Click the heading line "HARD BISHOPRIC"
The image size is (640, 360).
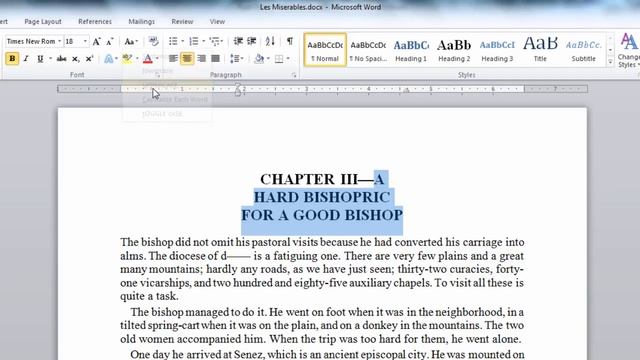point(322,197)
